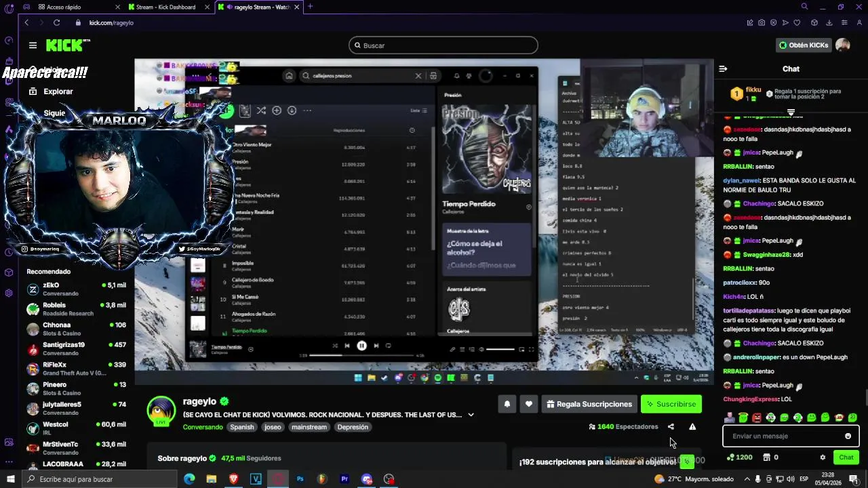Click the Buscar search field
The image size is (868, 488).
pyautogui.click(x=443, y=45)
